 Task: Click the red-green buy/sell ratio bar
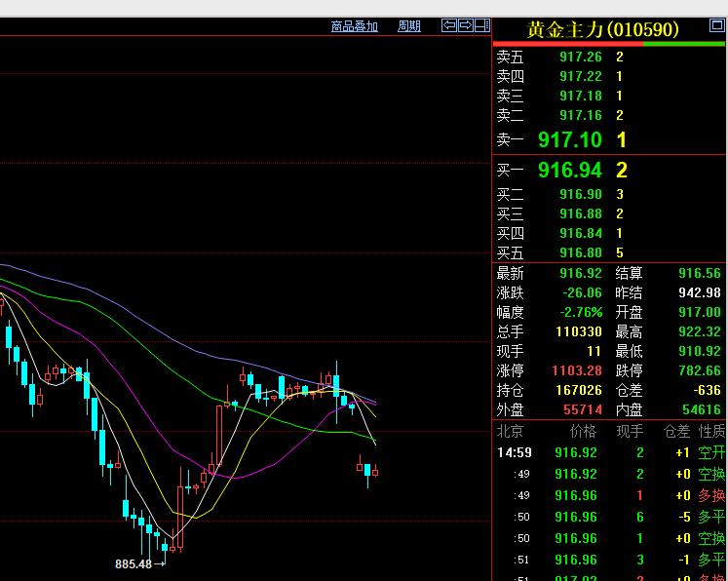coord(609,44)
